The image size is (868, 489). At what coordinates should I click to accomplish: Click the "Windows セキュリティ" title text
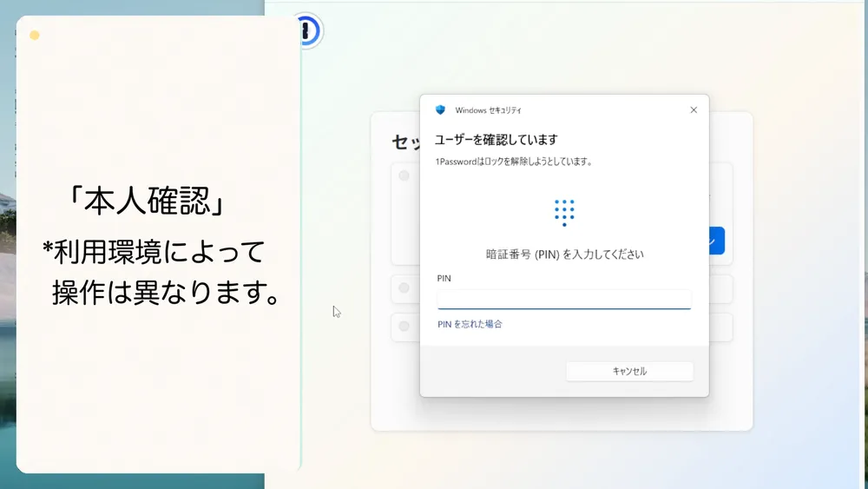(488, 110)
